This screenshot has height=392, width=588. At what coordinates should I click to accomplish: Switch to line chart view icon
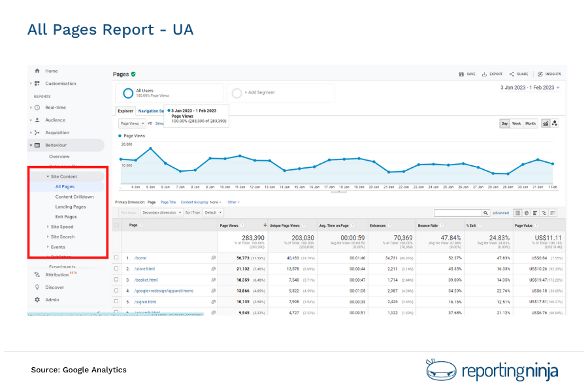[x=546, y=123]
